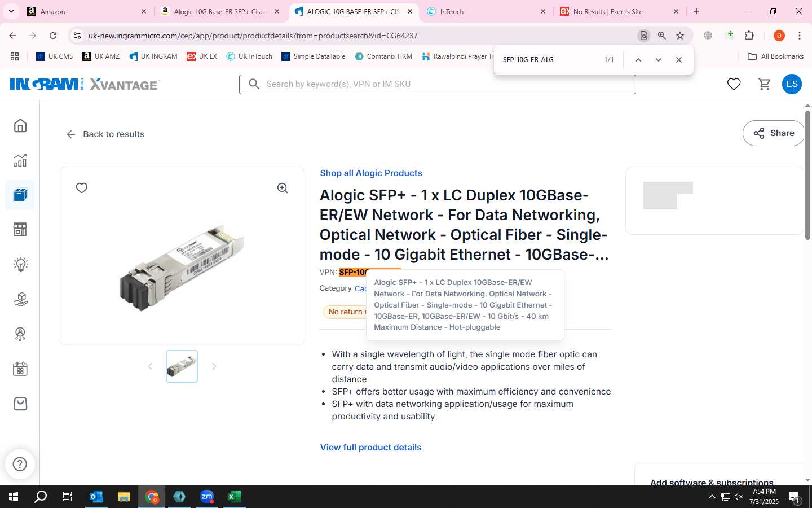The width and height of the screenshot is (812, 508).
Task: Open the tab search dropdown arrow
Action: pos(11,11)
